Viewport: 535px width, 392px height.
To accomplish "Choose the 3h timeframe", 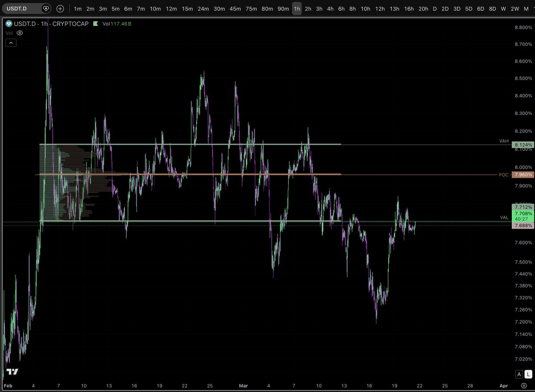I will pos(319,9).
